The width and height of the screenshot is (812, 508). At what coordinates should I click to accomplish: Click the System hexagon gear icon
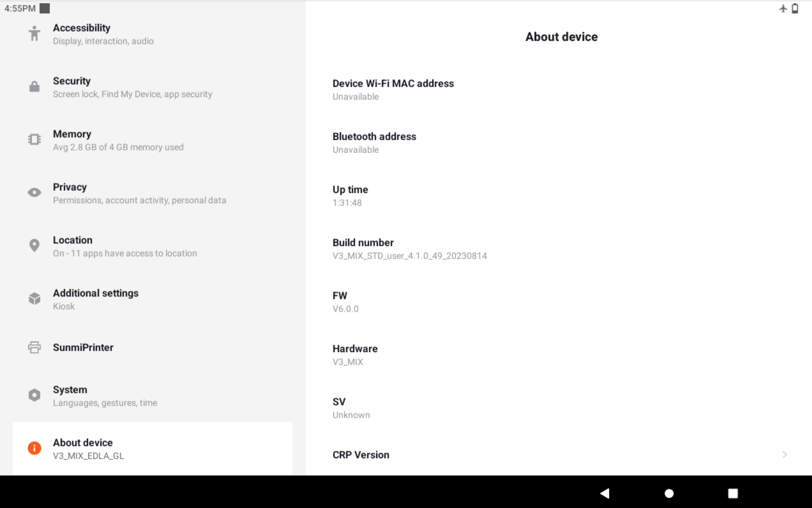coord(34,395)
